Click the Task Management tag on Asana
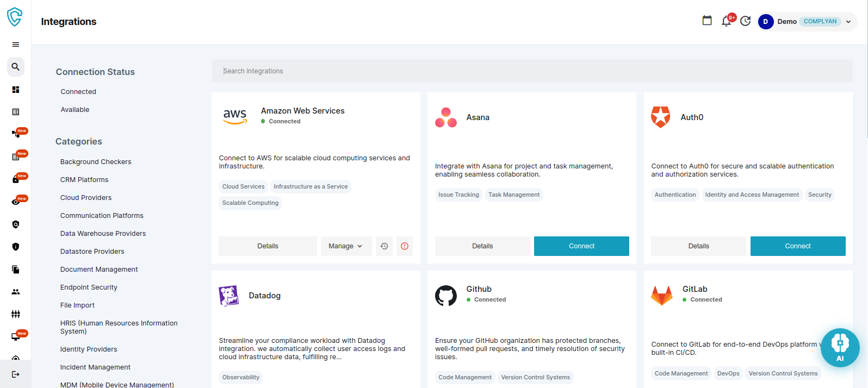Viewport: 868px width, 388px height. pos(514,195)
